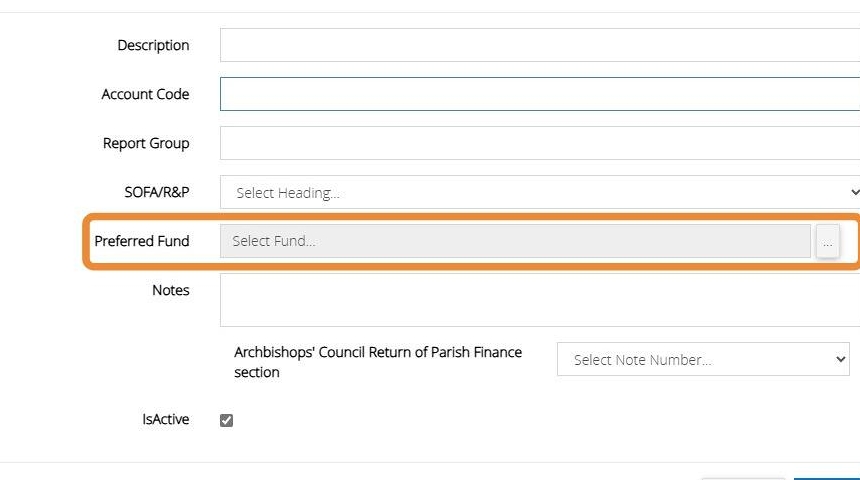Toggle the IsActive checkbox

click(226, 420)
